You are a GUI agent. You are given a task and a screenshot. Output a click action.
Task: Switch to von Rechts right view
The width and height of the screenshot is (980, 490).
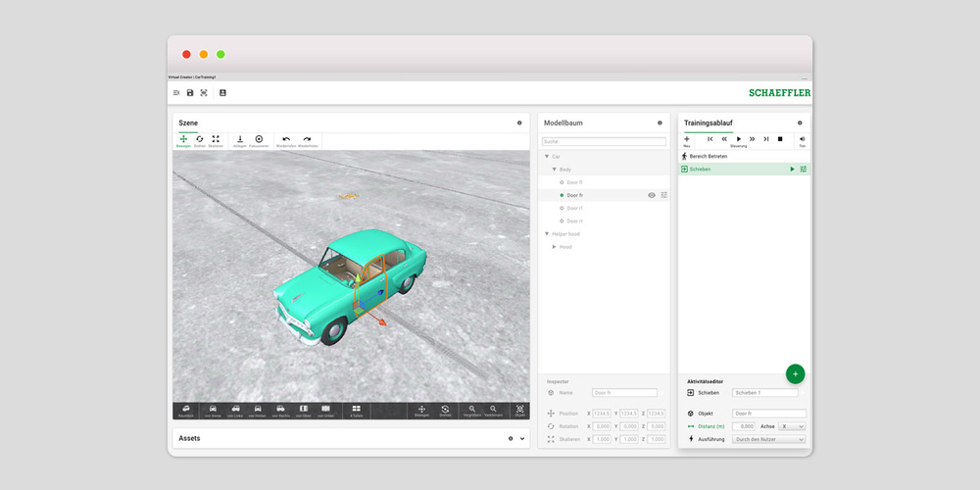280,411
